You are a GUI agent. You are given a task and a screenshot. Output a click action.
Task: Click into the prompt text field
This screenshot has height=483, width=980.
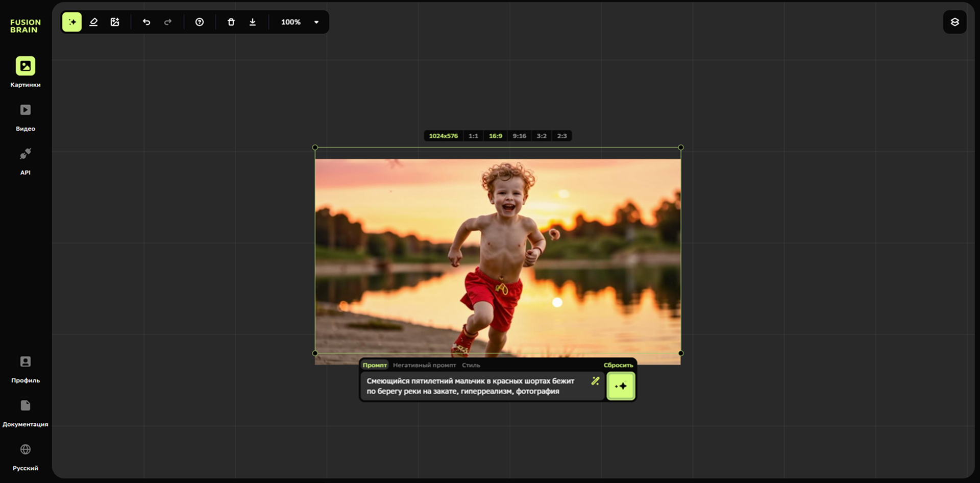(x=475, y=386)
